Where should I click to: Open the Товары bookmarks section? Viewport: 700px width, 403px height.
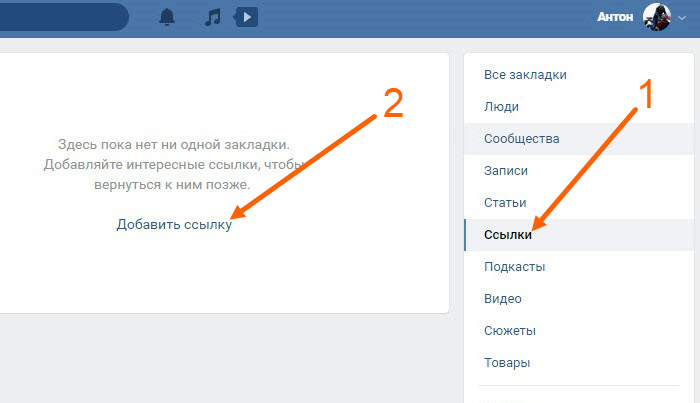click(506, 363)
